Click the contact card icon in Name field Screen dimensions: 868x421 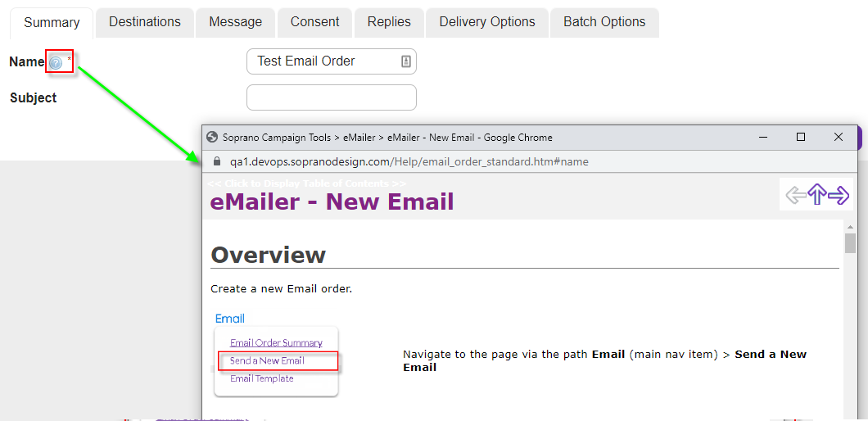point(405,61)
